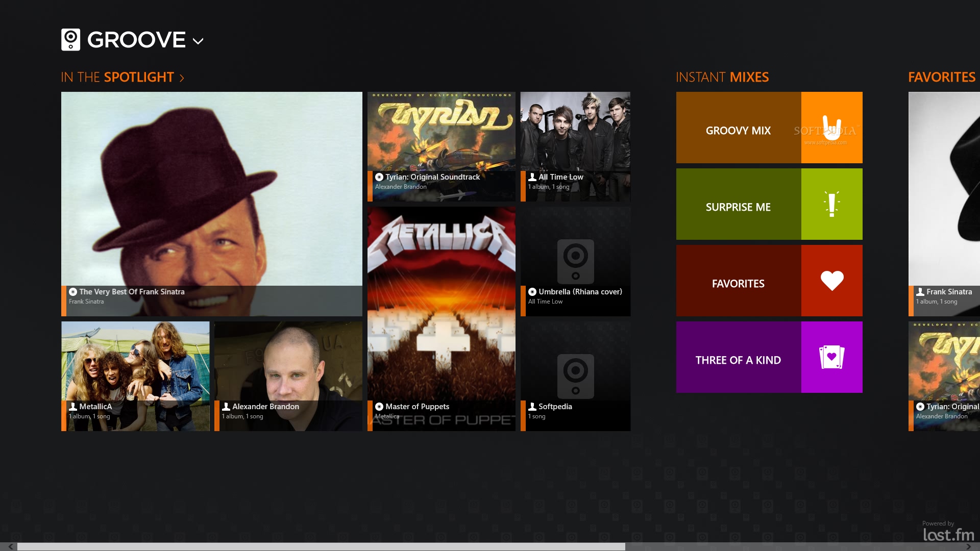Open The Very Best Of Frank Sinatra album
Image resolution: width=980 pixels, height=551 pixels.
211,204
